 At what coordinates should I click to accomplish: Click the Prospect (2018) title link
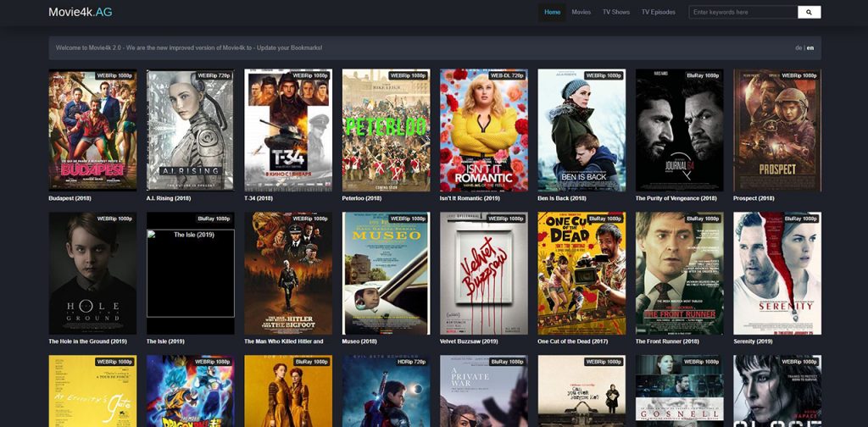(x=754, y=198)
